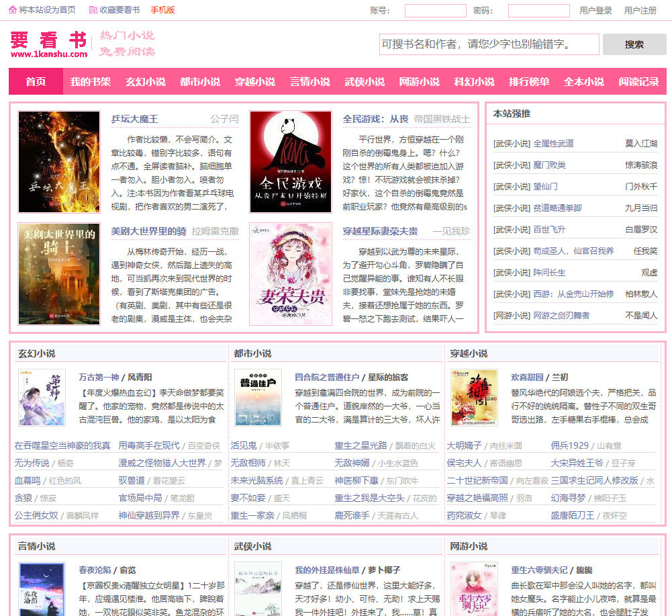Click inside the 账号 input field

[x=435, y=10]
